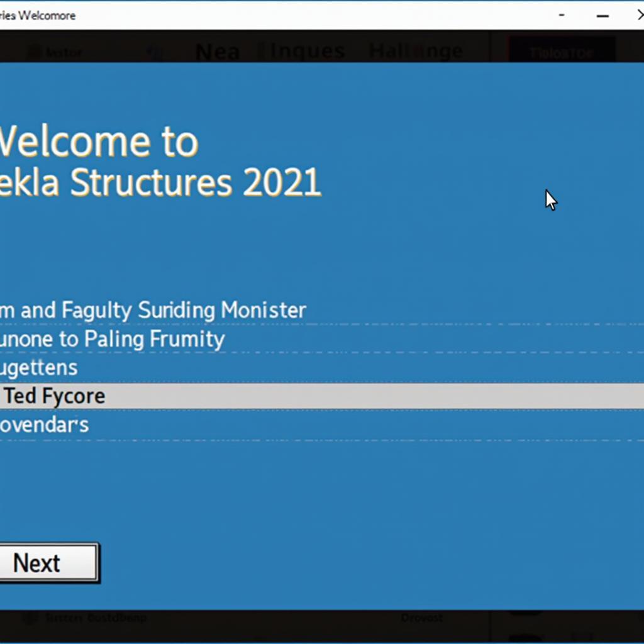The image size is (644, 644).
Task: Select the 'ugettens' list row
Action: pyautogui.click(x=322, y=367)
